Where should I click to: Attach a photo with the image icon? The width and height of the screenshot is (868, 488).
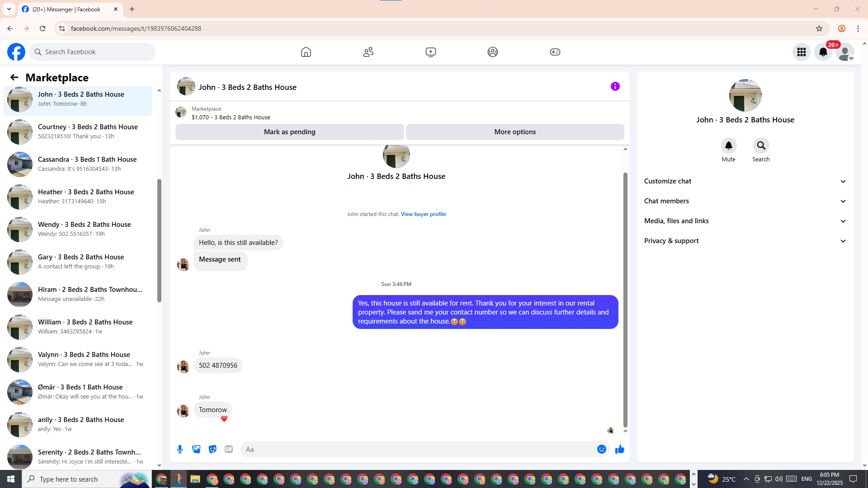pyautogui.click(x=196, y=449)
